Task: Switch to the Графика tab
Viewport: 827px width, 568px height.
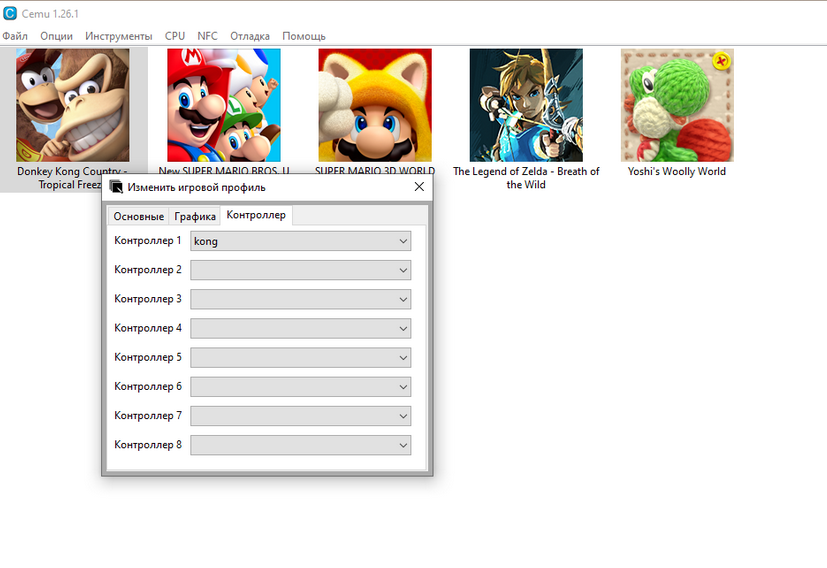Action: (x=195, y=216)
